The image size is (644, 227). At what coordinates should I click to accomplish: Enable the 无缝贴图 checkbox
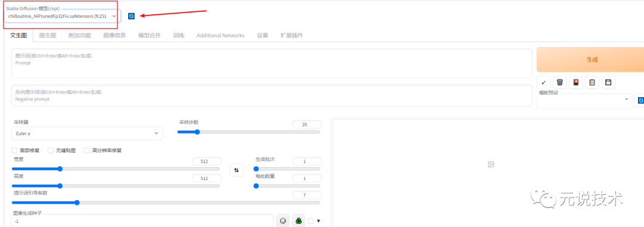click(x=51, y=151)
